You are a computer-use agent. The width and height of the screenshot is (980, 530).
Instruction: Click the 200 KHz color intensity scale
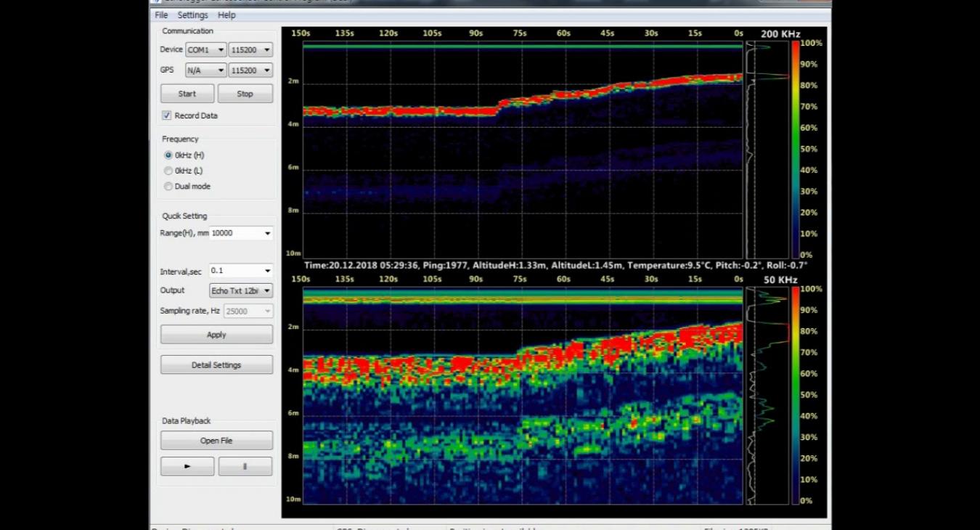795,145
